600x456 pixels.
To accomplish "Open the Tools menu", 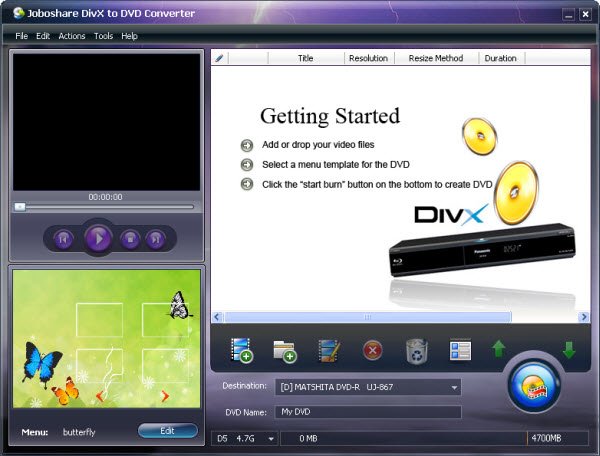I will click(103, 36).
